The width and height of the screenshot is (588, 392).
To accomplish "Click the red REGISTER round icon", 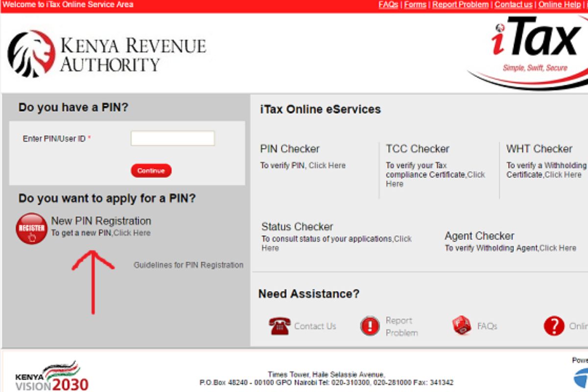I will pyautogui.click(x=31, y=228).
